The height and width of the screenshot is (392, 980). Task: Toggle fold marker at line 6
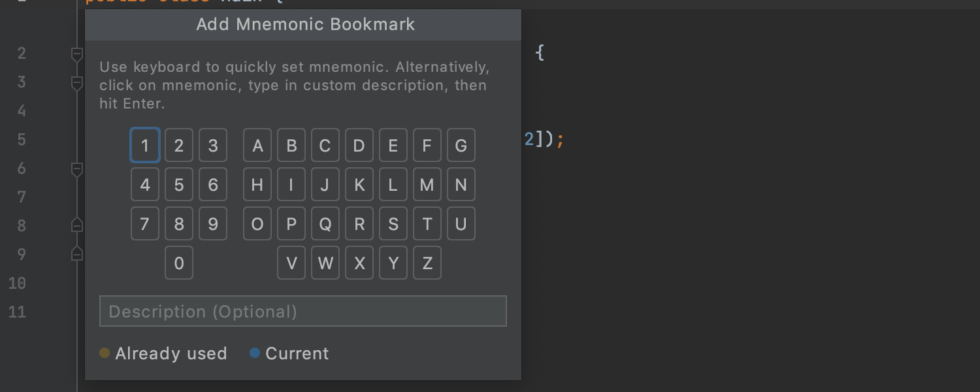pyautogui.click(x=76, y=169)
